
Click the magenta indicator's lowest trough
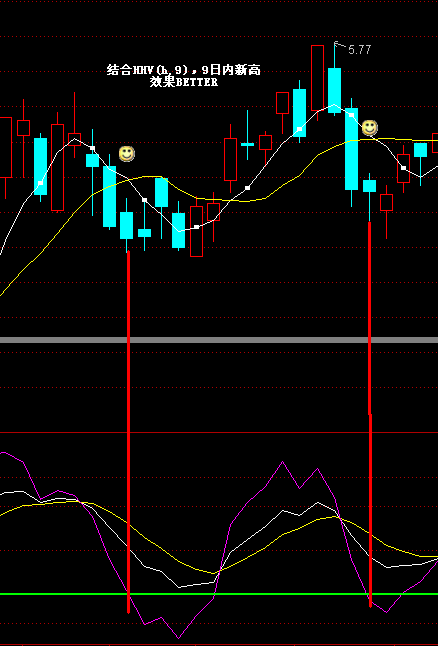pos(178,638)
